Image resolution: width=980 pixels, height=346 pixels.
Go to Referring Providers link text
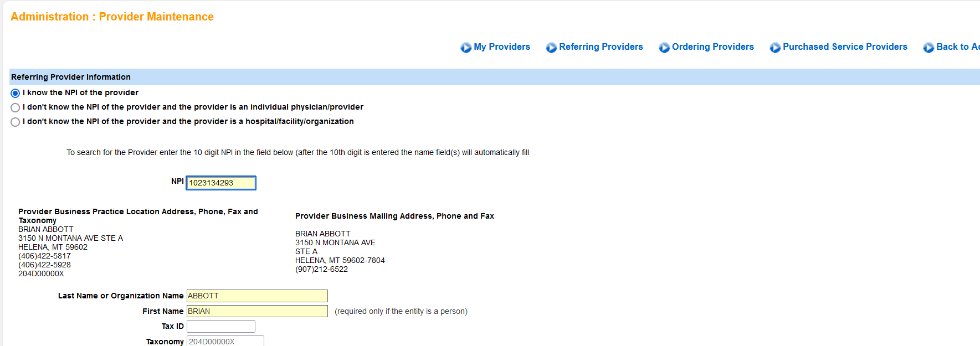[601, 47]
